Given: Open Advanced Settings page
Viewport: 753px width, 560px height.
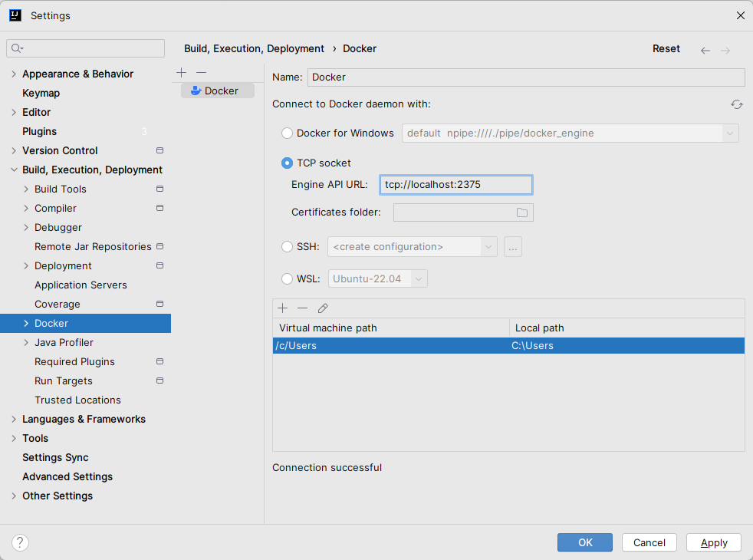Looking at the screenshot, I should pos(67,477).
